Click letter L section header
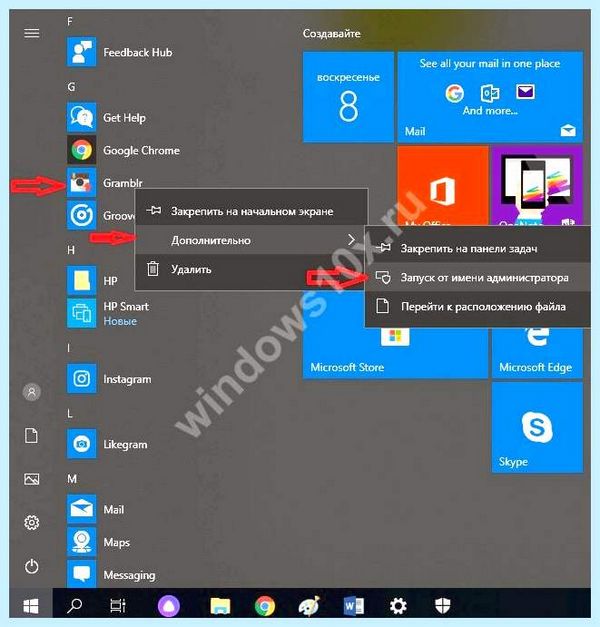The image size is (600, 627). pos(70,413)
